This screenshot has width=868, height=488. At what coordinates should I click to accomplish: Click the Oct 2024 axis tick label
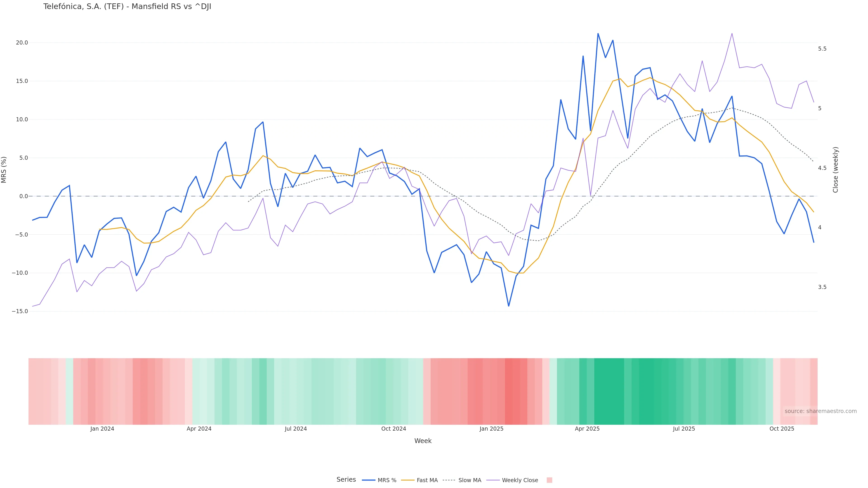394,429
